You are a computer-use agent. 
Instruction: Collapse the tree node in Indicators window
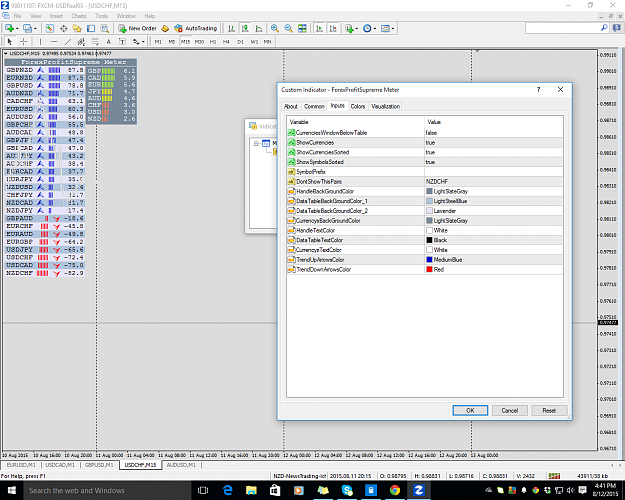(256, 144)
